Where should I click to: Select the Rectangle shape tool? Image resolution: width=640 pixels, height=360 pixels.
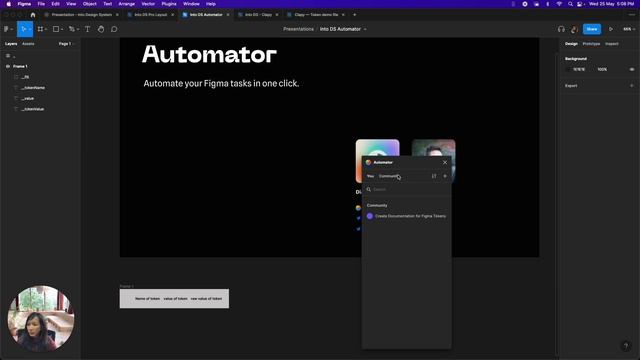56,29
